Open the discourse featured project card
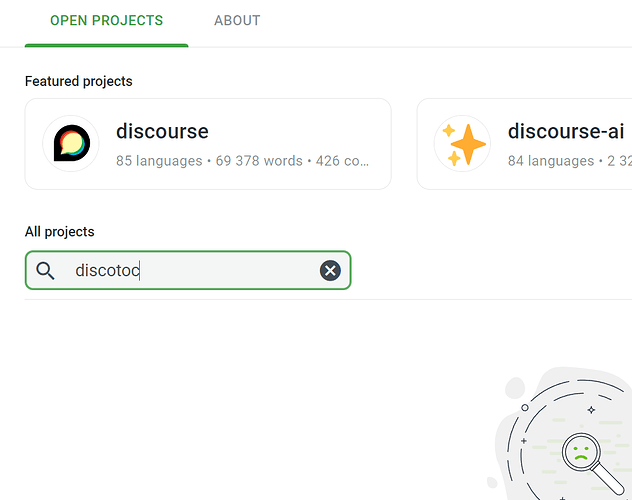The width and height of the screenshot is (632, 500). click(208, 144)
